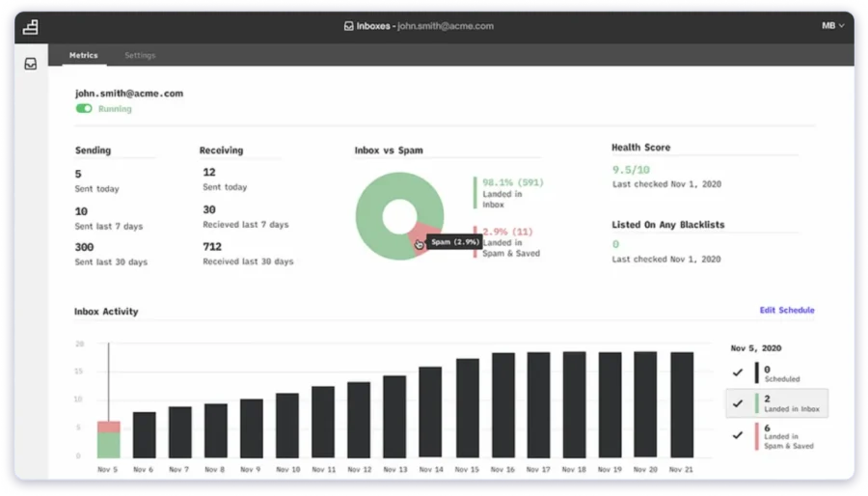Toggle the Landed in Spam & Saved checkmark
This screenshot has width=868, height=496.
click(738, 435)
